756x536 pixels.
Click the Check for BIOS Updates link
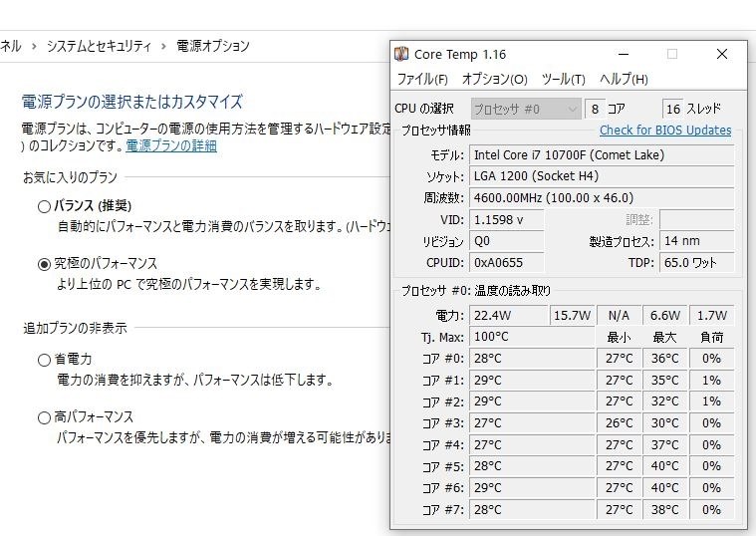tap(665, 131)
